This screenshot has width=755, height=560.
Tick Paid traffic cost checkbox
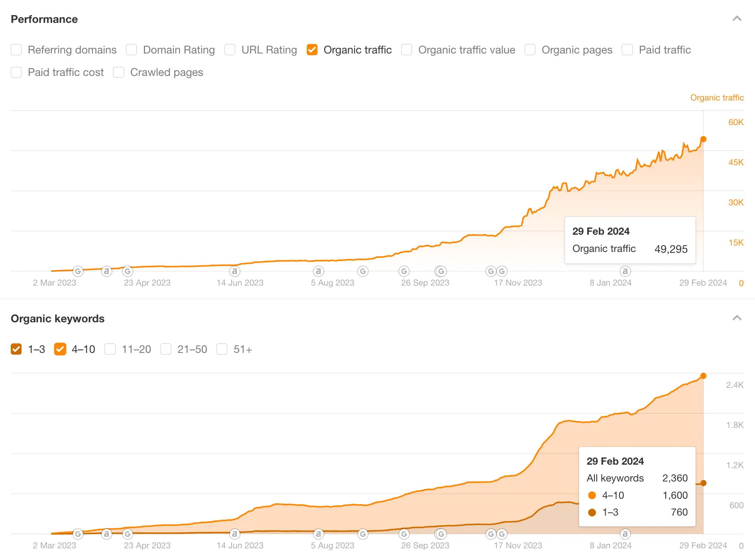pyautogui.click(x=16, y=72)
